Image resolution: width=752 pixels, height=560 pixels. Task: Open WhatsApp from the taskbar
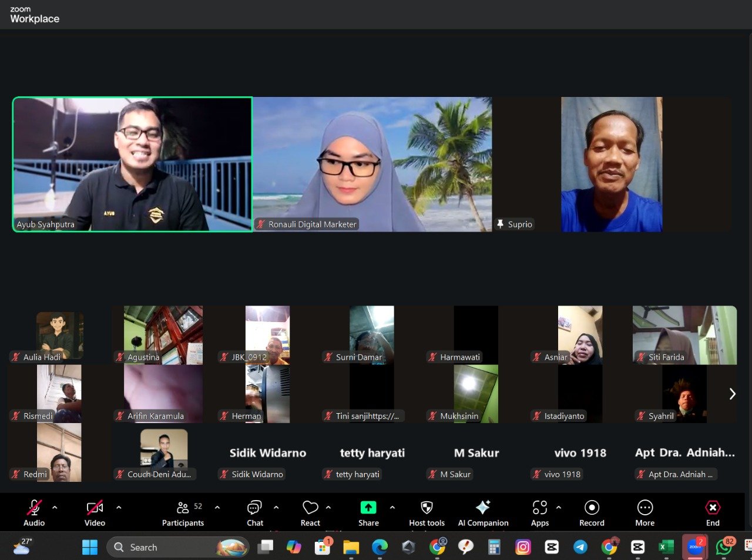tap(724, 547)
